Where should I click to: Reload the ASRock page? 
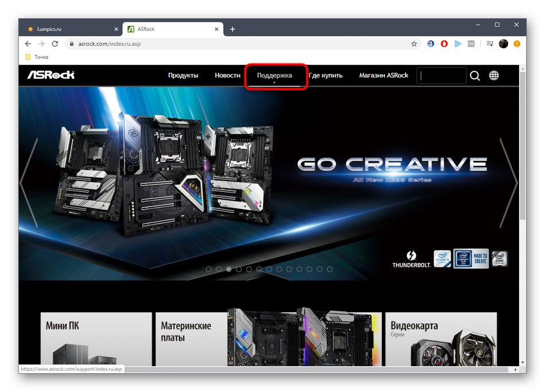pos(55,44)
